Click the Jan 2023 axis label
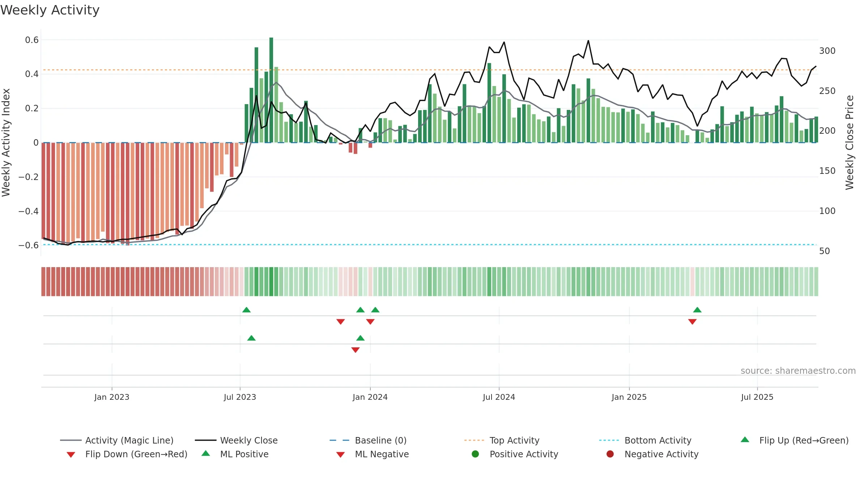The width and height of the screenshot is (868, 488). pos(112,397)
